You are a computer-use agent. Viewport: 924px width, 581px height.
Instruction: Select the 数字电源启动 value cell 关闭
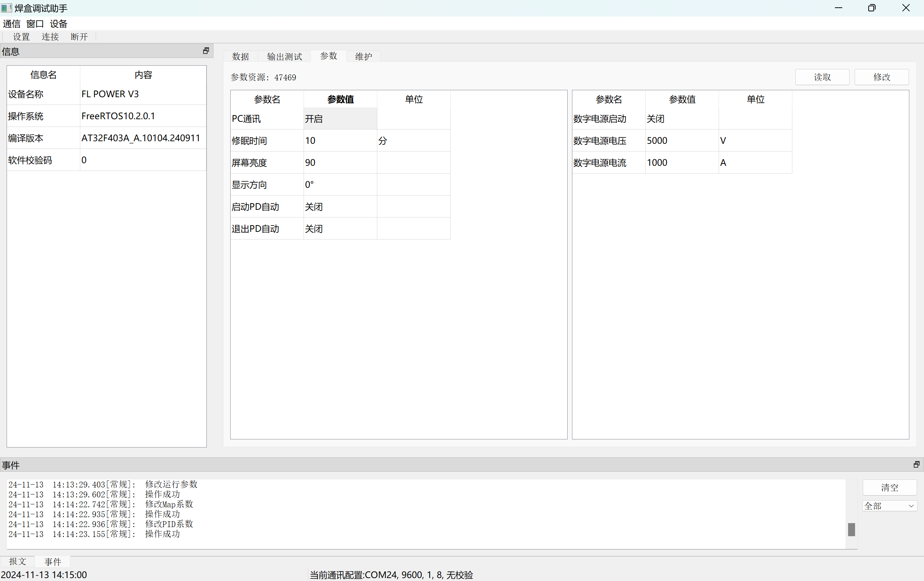pos(682,118)
